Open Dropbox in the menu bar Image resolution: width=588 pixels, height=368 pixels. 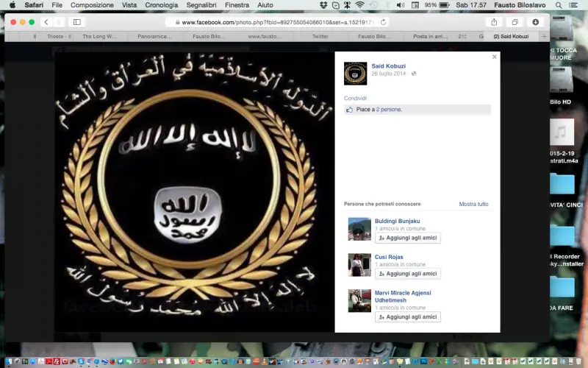pyautogui.click(x=323, y=5)
